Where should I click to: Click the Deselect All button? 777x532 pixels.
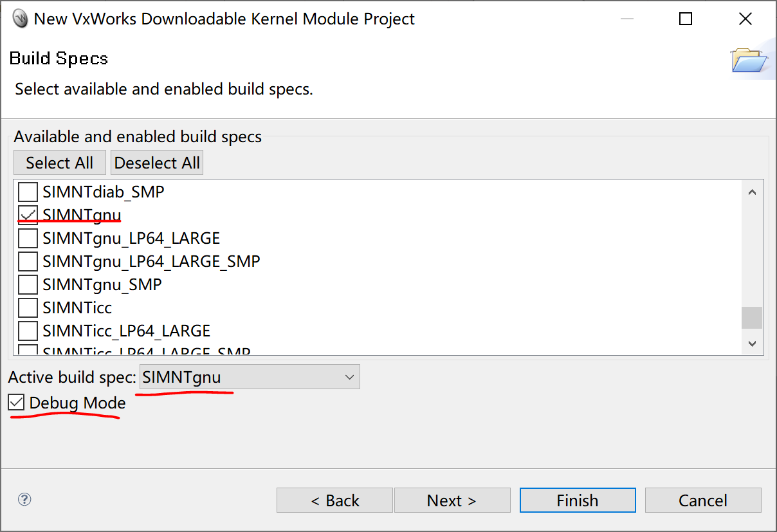[x=156, y=162]
